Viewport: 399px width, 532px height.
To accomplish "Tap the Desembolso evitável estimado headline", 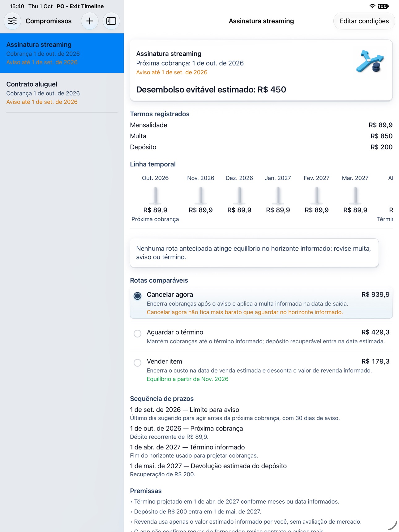I will [x=211, y=90].
